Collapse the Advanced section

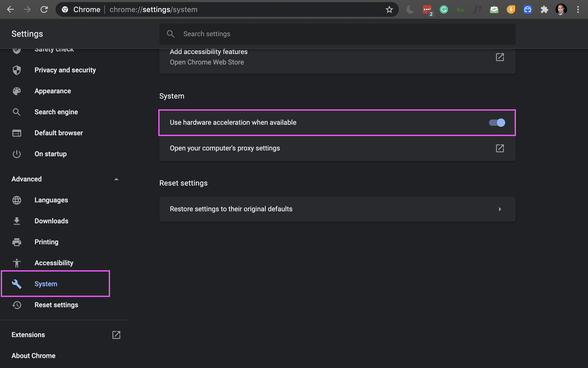pyautogui.click(x=116, y=179)
